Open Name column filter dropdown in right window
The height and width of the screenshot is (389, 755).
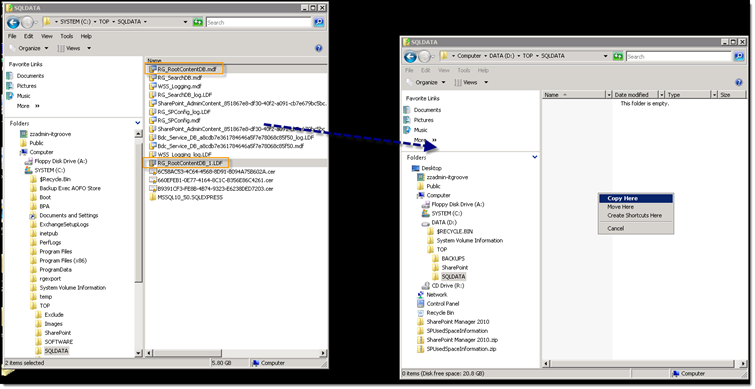point(609,95)
